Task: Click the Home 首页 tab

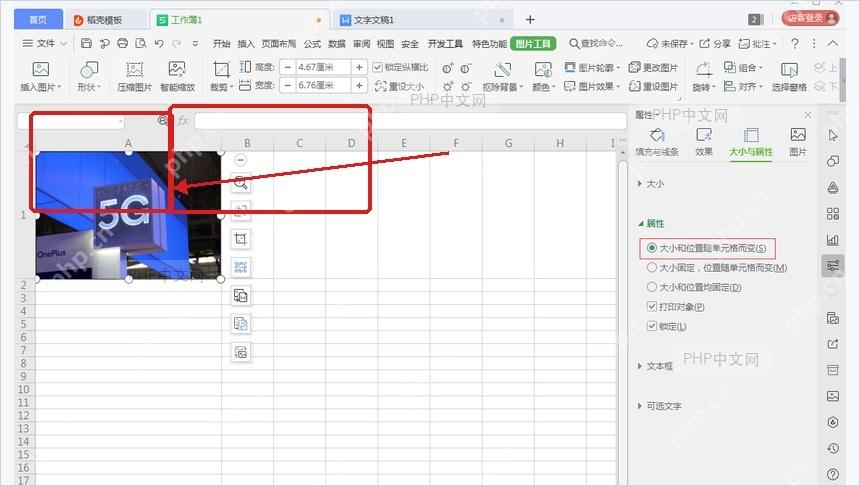Action: click(38, 20)
